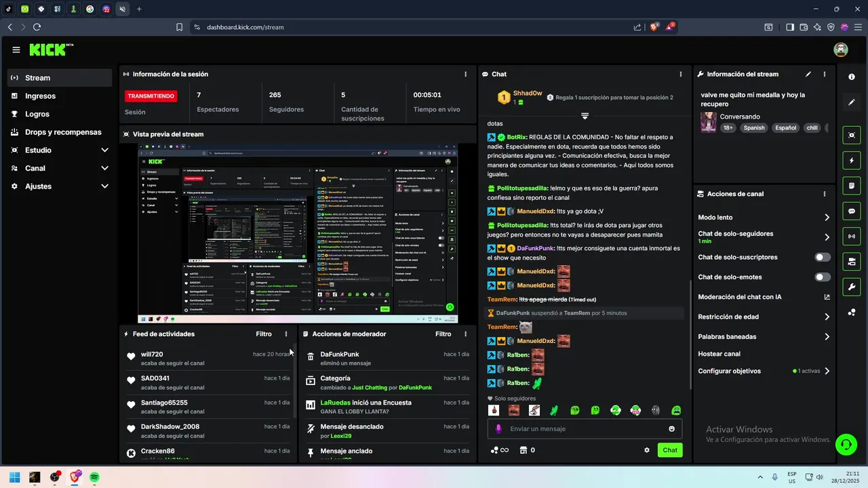Click the Brave shield icon in address bar

coord(654,27)
